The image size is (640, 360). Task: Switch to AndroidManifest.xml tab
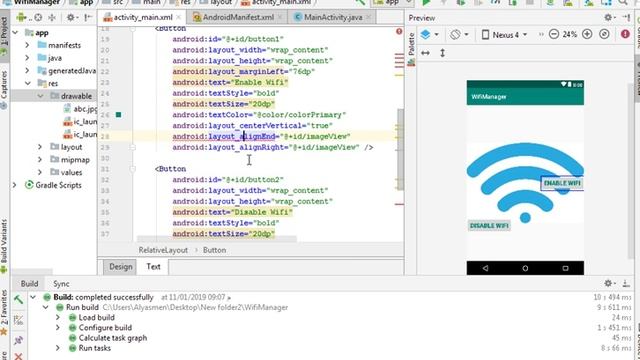[x=238, y=18]
